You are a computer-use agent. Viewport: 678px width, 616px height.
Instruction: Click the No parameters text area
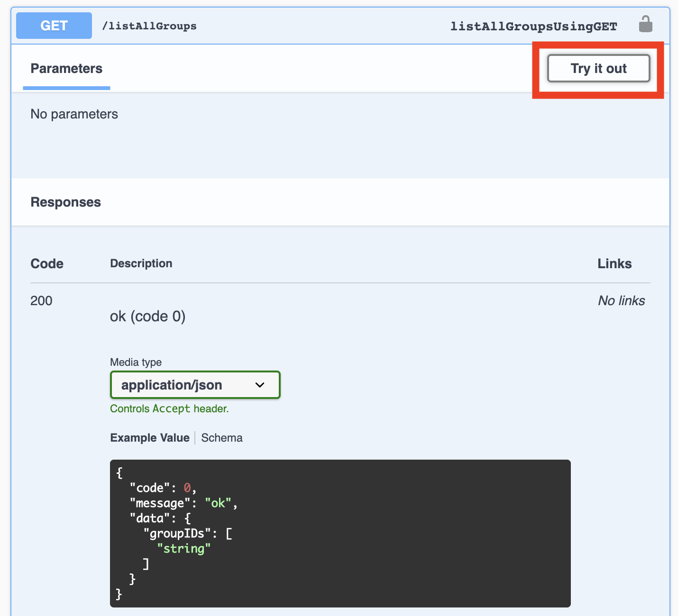[x=74, y=114]
